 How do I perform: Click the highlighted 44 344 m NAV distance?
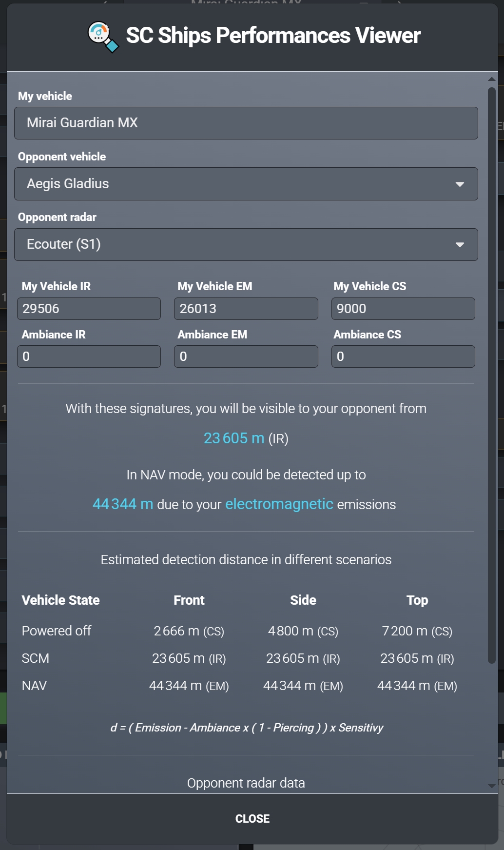[123, 504]
